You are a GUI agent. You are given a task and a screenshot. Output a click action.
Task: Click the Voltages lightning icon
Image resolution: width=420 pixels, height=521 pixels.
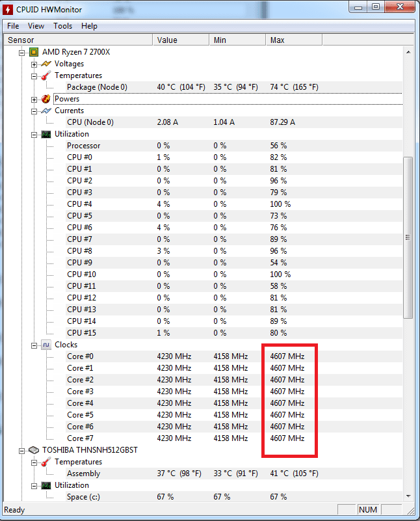click(x=46, y=64)
